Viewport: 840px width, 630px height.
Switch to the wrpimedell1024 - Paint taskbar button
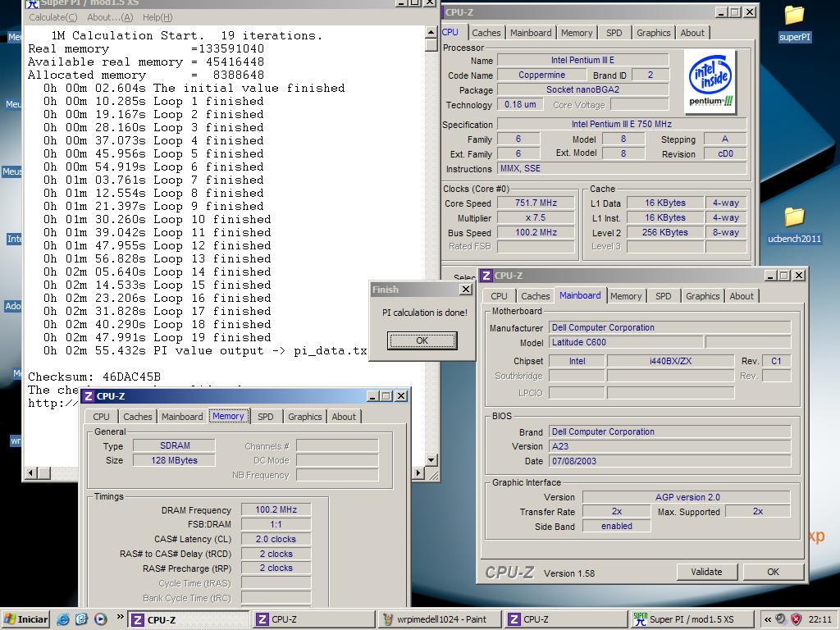[x=440, y=619]
